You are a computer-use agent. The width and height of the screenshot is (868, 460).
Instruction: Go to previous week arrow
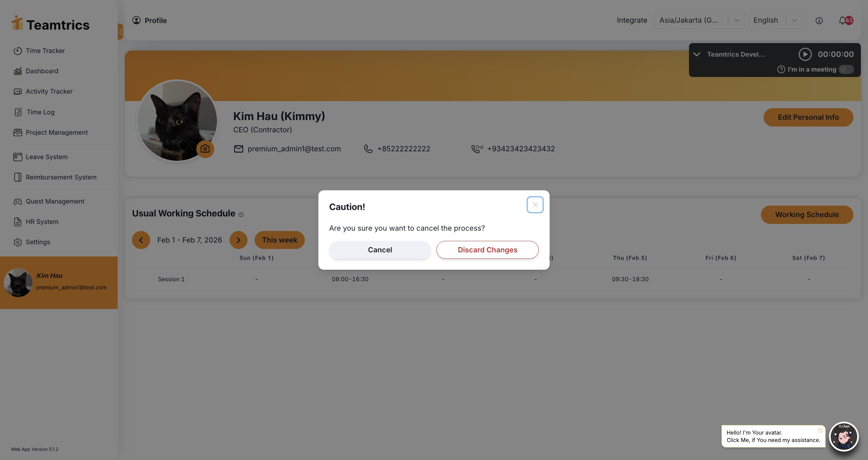point(141,240)
